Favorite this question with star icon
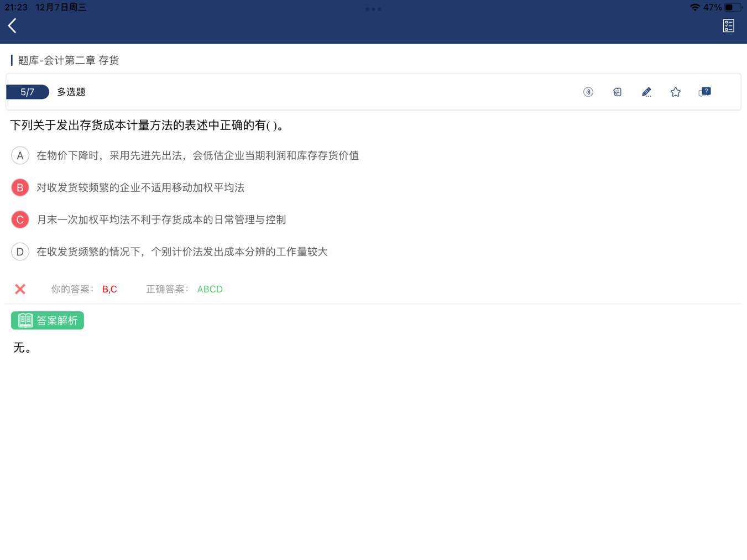Image resolution: width=747 pixels, height=560 pixels. [675, 92]
